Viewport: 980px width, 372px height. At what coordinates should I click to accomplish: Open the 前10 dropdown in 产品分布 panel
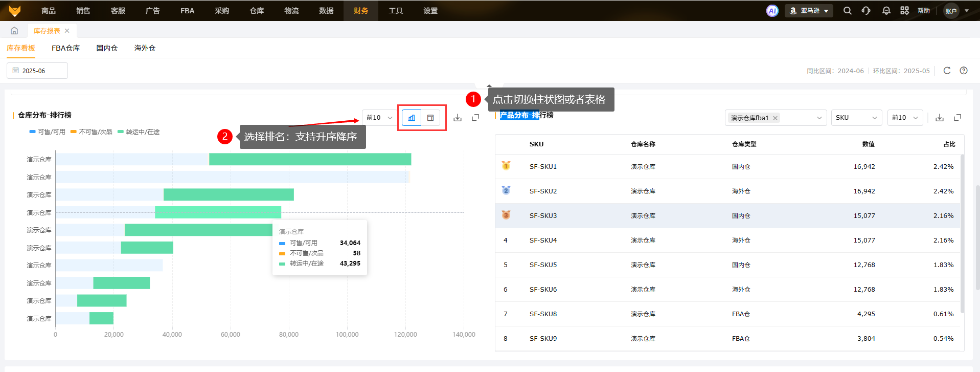905,118
